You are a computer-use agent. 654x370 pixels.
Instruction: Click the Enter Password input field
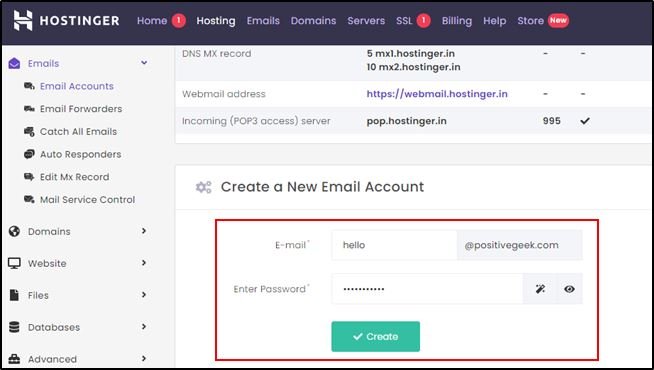427,289
